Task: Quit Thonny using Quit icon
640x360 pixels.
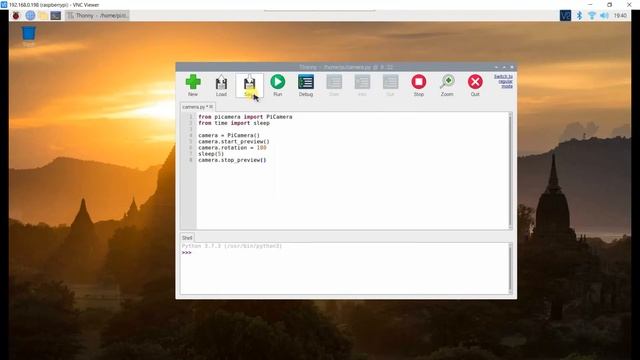Action: click(x=475, y=85)
